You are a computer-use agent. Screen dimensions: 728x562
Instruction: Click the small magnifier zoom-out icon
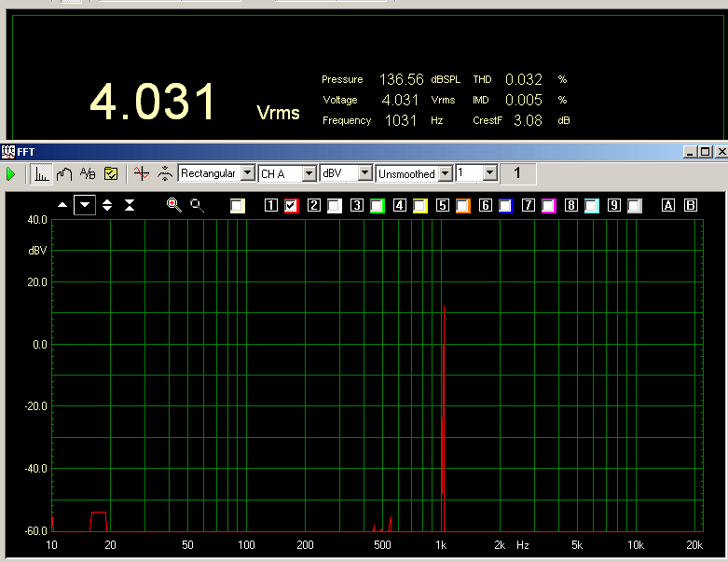point(197,205)
